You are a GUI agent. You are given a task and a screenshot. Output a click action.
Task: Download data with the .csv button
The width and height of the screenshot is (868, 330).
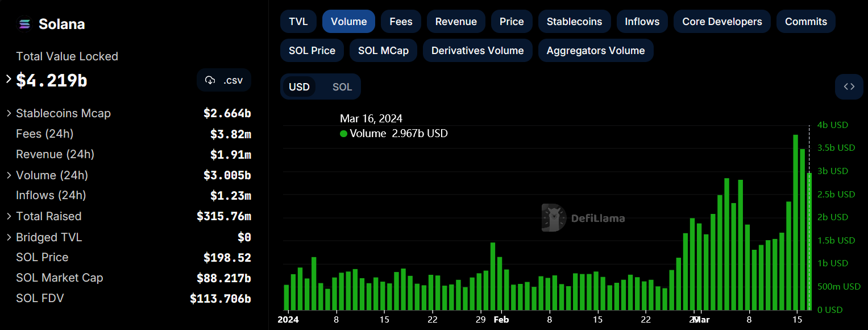(224, 80)
